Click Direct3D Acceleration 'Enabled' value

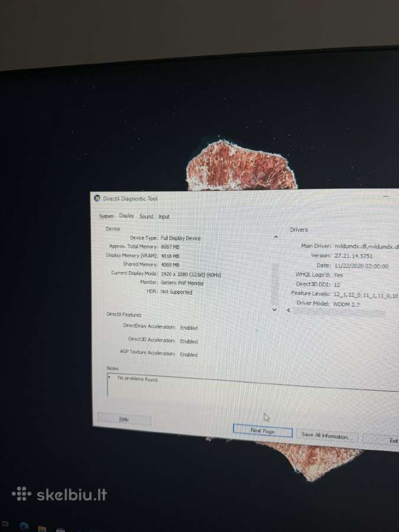click(x=189, y=341)
